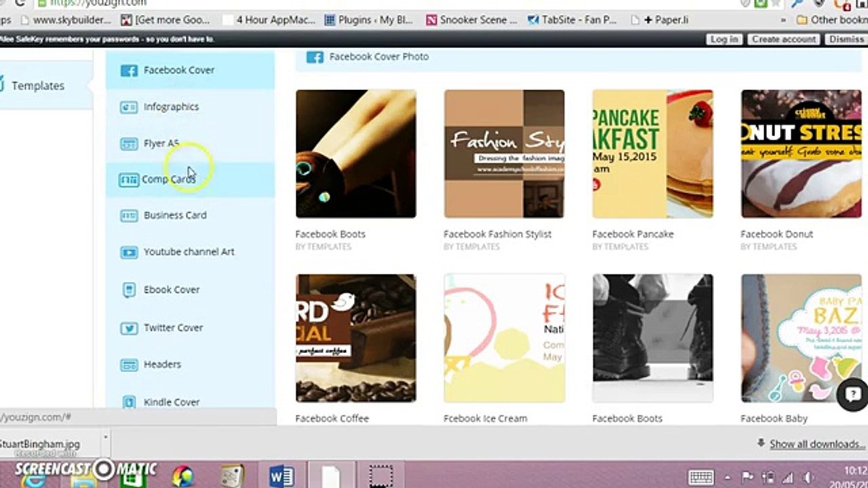Viewport: 868px width, 488px height.
Task: Select the Youtube channel Art category
Action: [x=191, y=252]
